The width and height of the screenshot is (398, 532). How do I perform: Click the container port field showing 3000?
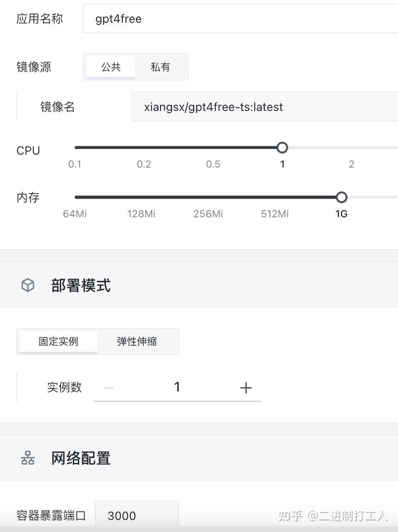point(137,515)
